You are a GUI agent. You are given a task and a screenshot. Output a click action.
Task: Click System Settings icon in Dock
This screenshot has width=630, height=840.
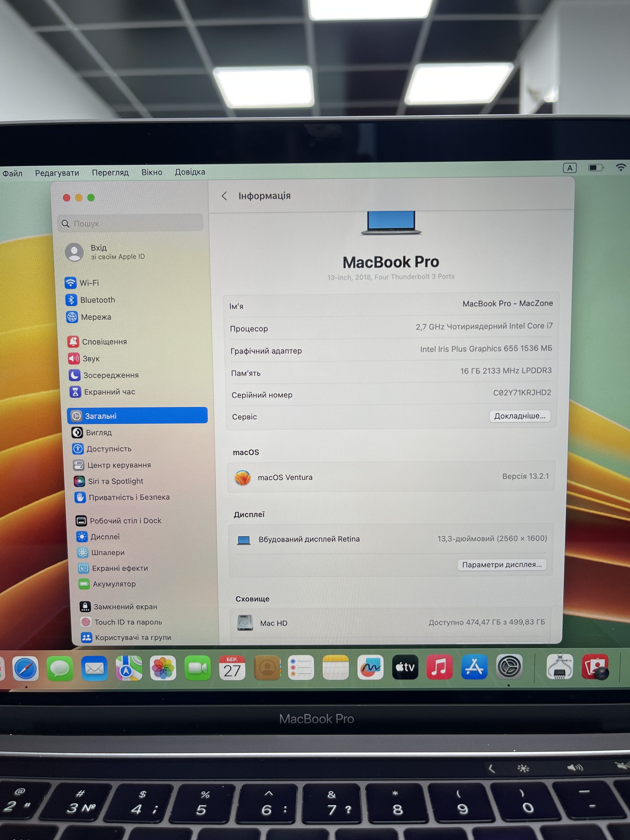(x=509, y=666)
